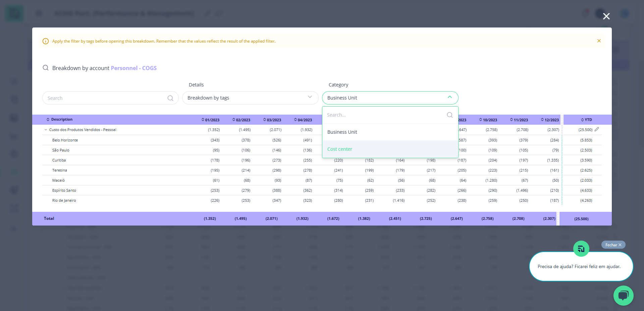Viewport: 644px width, 311px height.
Task: Click the chatbot avatar icon above message
Action: tap(581, 249)
